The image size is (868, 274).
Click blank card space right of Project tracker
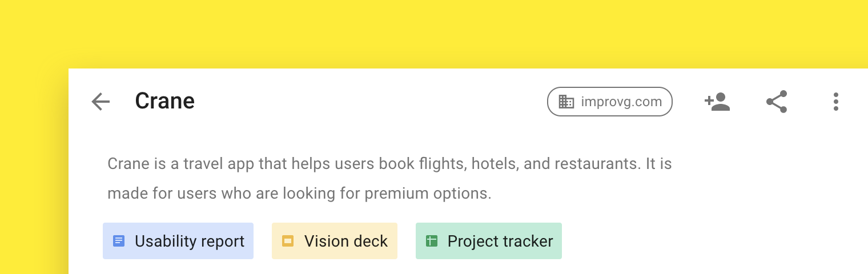coord(714,241)
